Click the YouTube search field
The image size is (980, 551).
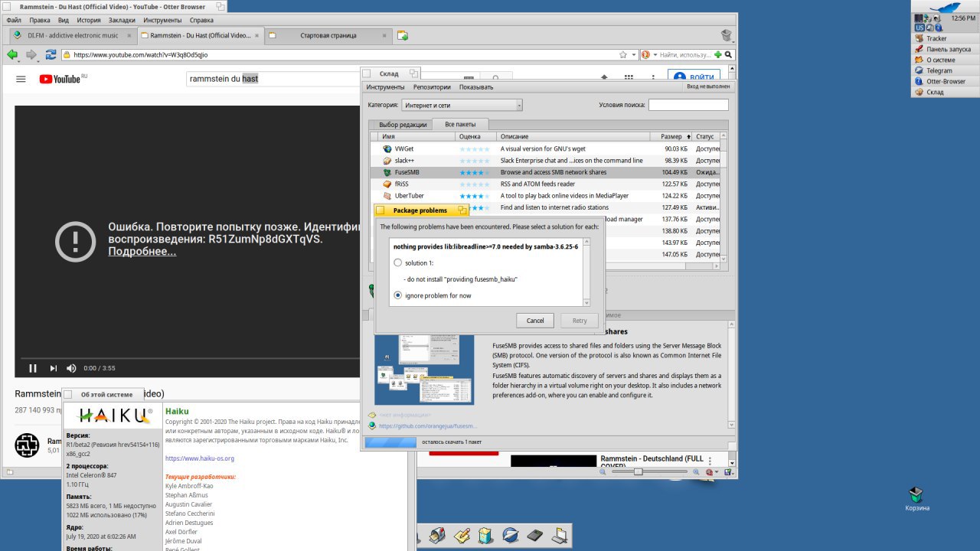[x=274, y=79]
